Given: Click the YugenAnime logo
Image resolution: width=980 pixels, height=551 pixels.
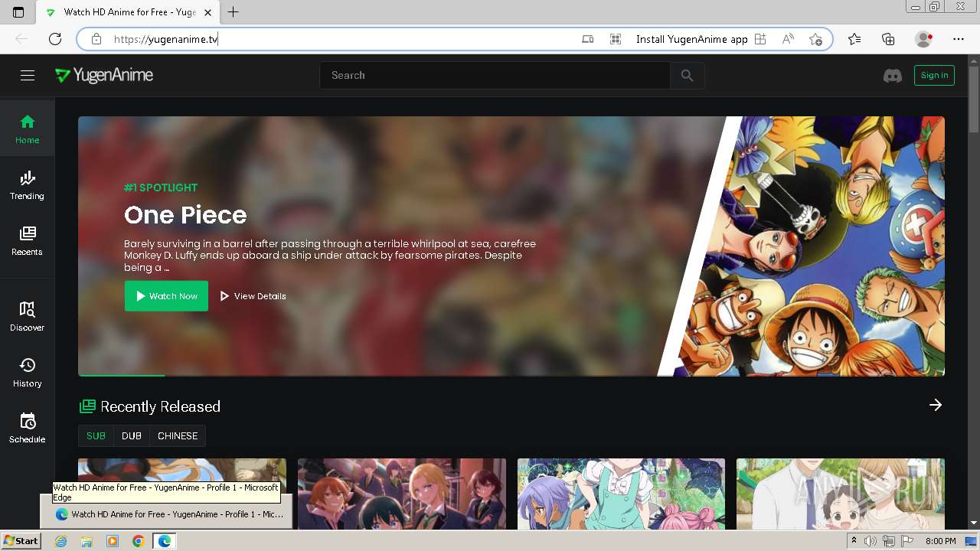Looking at the screenshot, I should click(104, 75).
